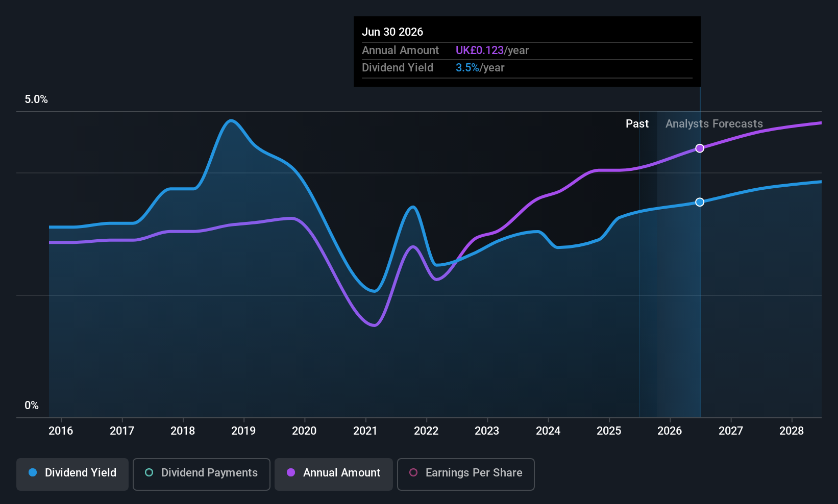Click the 5.0% y-axis label
Viewport: 838px width, 504px height.
coord(36,99)
